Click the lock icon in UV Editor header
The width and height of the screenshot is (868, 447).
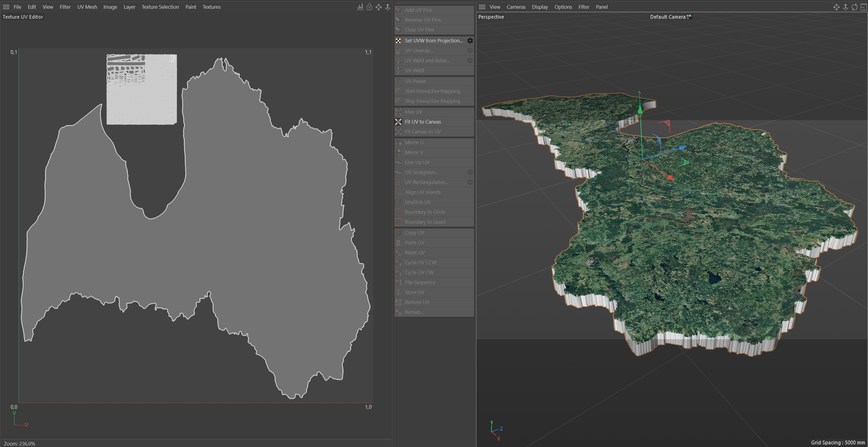(x=369, y=7)
